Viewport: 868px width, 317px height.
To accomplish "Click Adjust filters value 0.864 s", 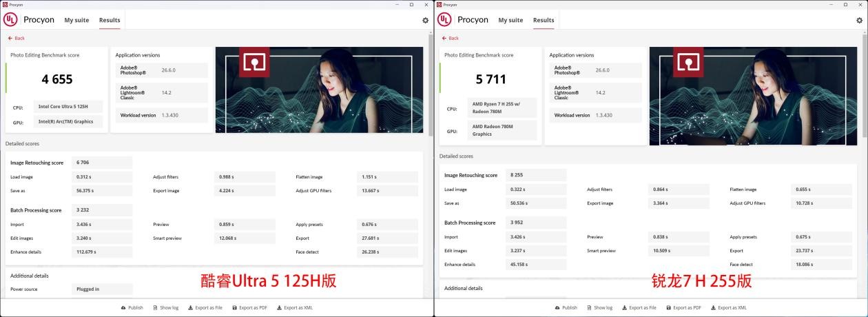I will coord(679,190).
